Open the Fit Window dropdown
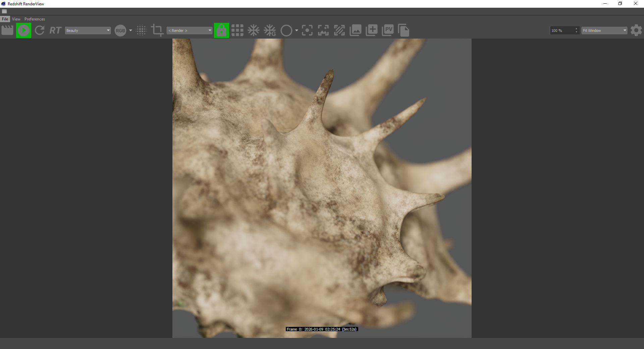 coord(604,31)
